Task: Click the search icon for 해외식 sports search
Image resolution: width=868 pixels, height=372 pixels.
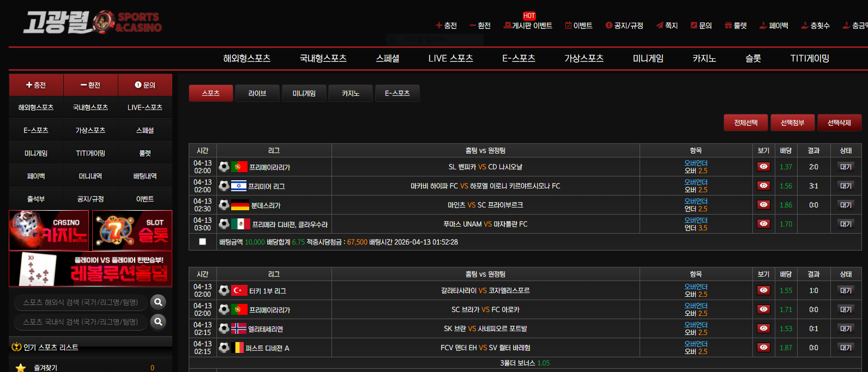Action: [x=158, y=302]
